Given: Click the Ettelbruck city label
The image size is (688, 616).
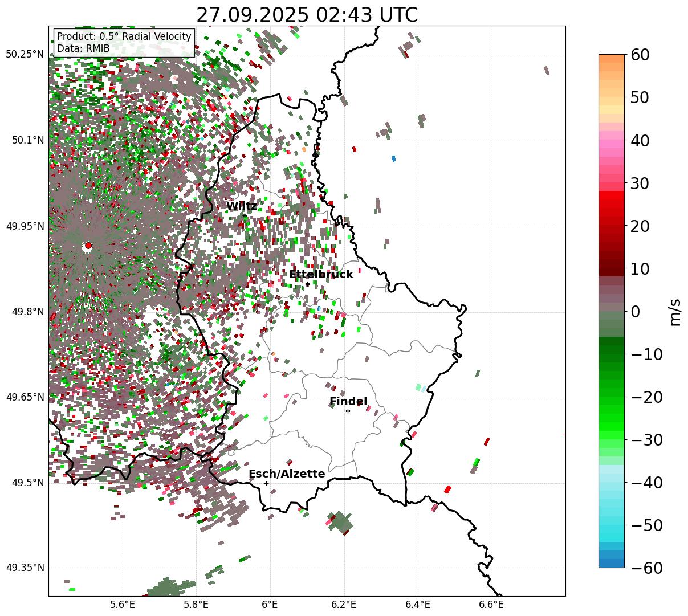Looking at the screenshot, I should 321,275.
